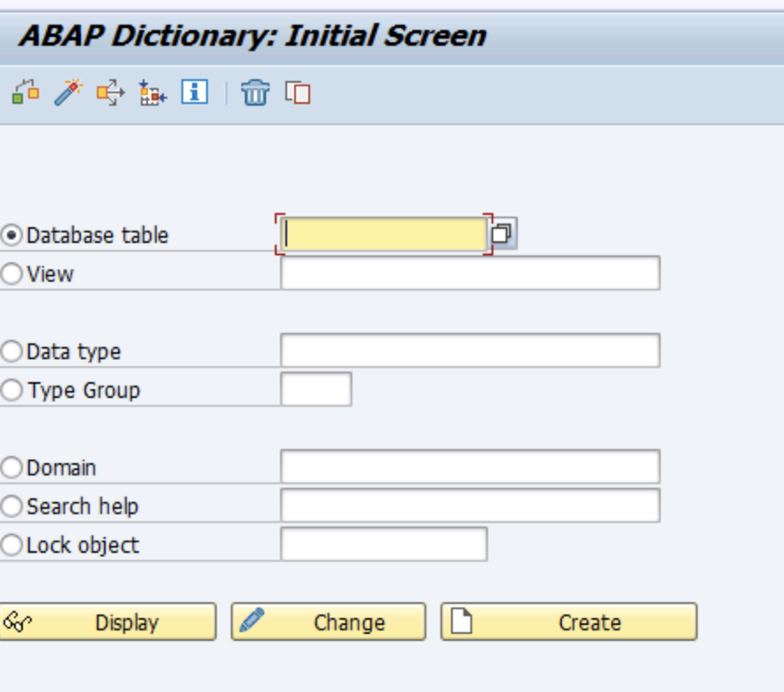Click the ABAP Dictionary: Initial Screen title
The image size is (784, 692).
pyautogui.click(x=253, y=36)
